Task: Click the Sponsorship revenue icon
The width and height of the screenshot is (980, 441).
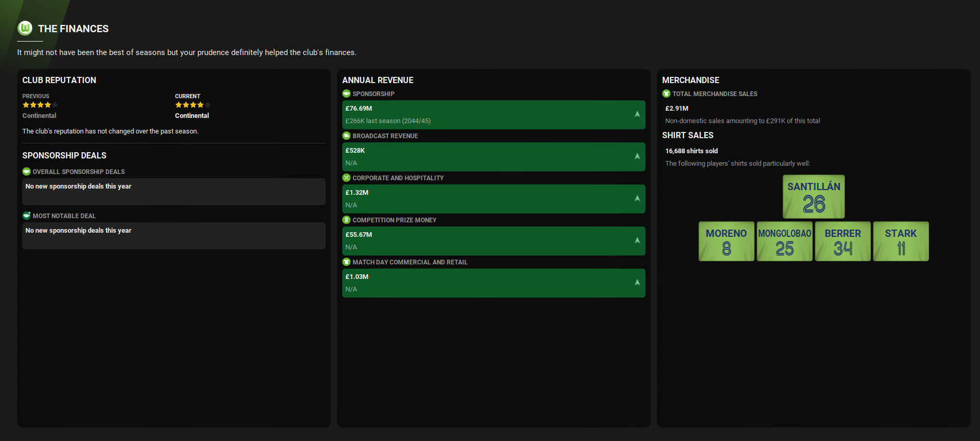Action: (346, 93)
